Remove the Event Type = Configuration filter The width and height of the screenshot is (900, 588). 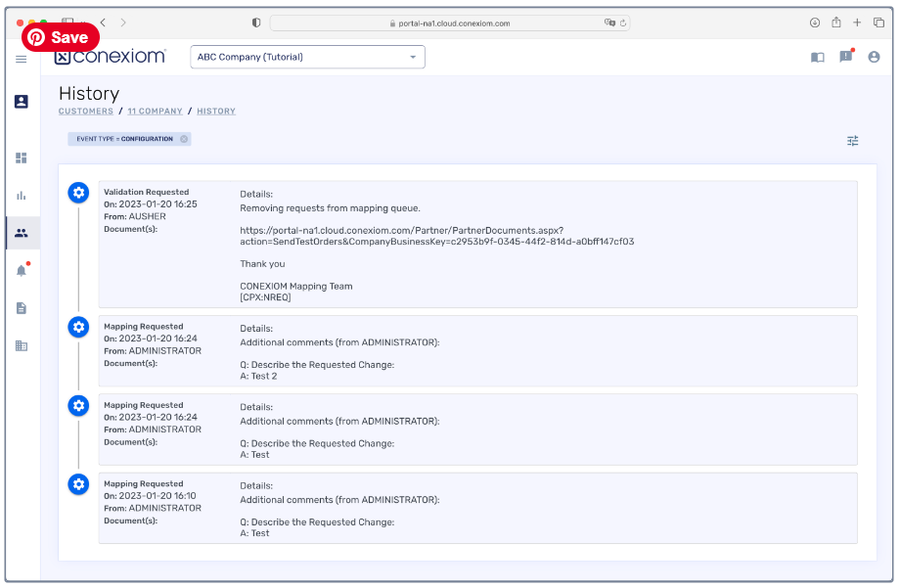184,139
